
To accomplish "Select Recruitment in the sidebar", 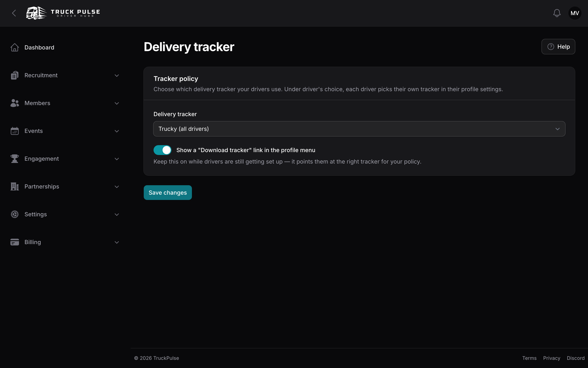I will [x=41, y=75].
